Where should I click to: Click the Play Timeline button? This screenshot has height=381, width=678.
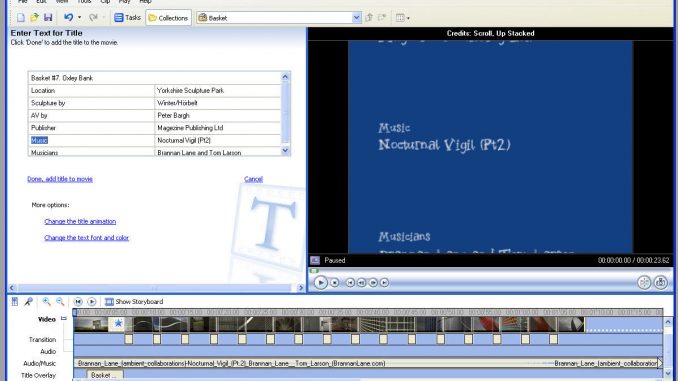point(92,301)
